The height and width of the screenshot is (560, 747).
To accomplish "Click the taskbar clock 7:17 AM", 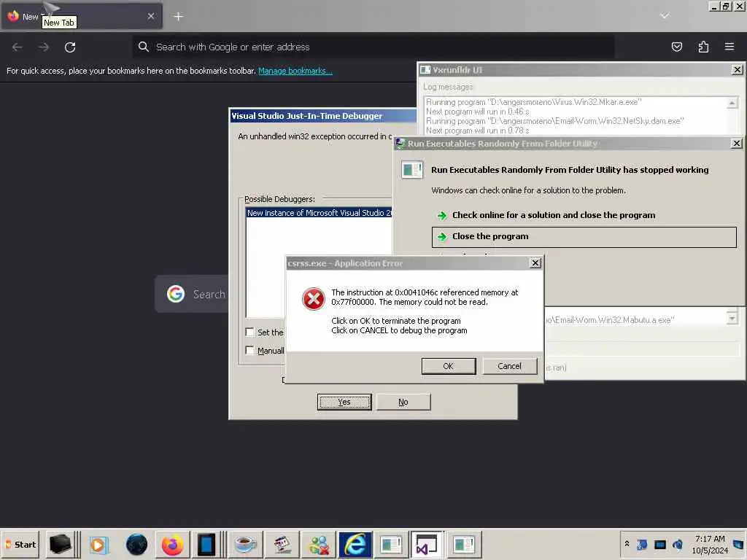I will point(710,544).
